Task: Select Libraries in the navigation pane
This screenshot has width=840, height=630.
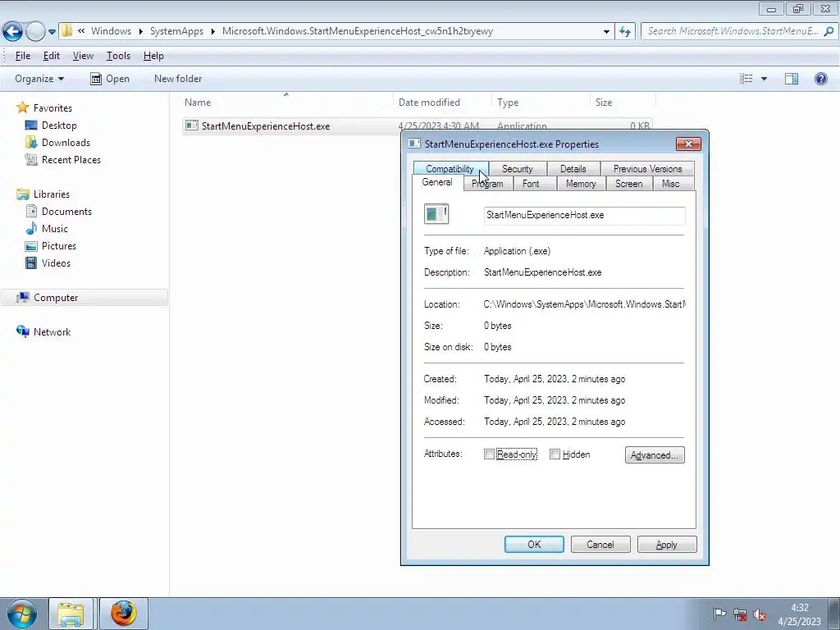Action: point(52,194)
